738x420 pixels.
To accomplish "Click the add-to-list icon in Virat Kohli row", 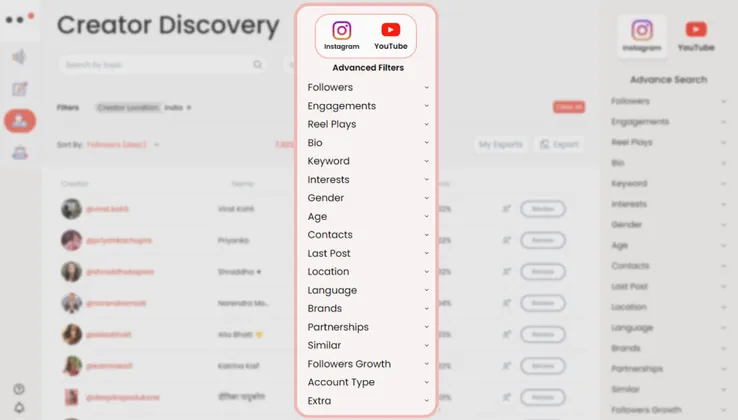I will pos(506,209).
